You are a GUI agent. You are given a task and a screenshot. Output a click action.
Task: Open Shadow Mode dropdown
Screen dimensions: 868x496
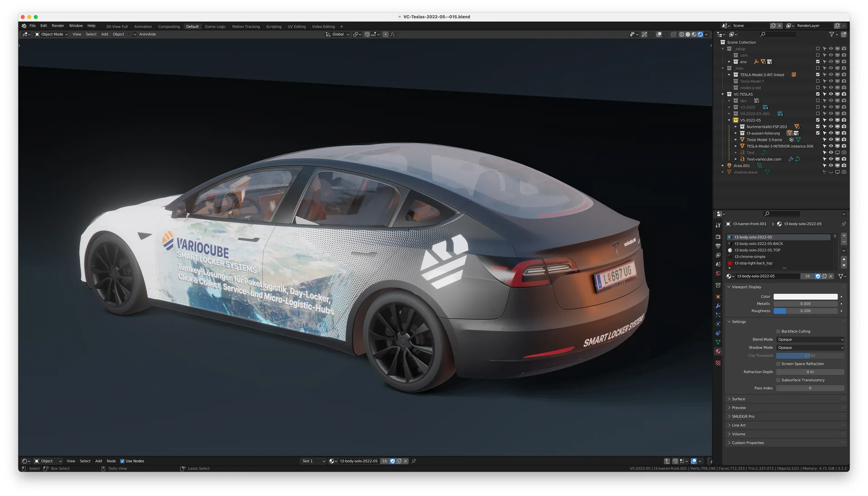810,348
